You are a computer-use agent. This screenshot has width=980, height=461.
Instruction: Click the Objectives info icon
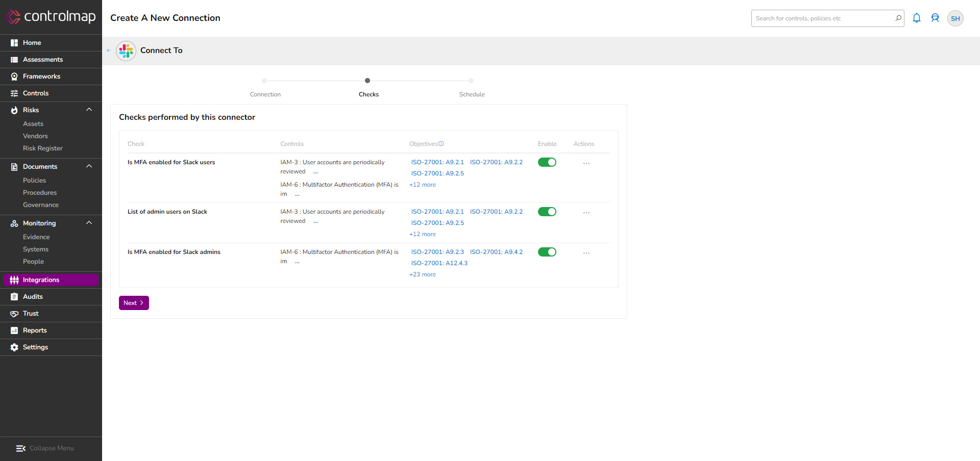coord(442,143)
